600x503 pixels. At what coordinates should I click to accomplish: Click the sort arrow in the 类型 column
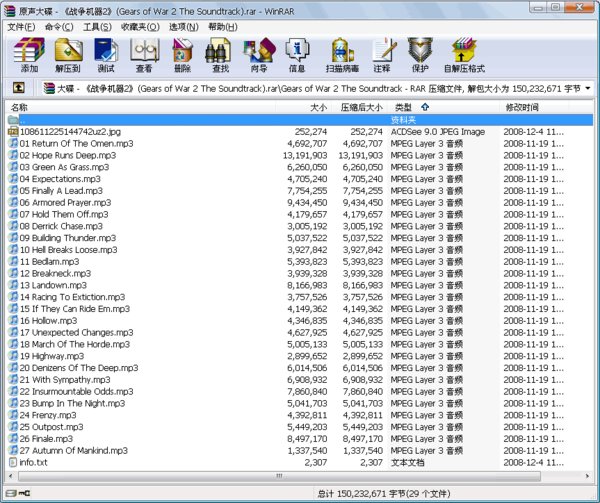tap(425, 107)
